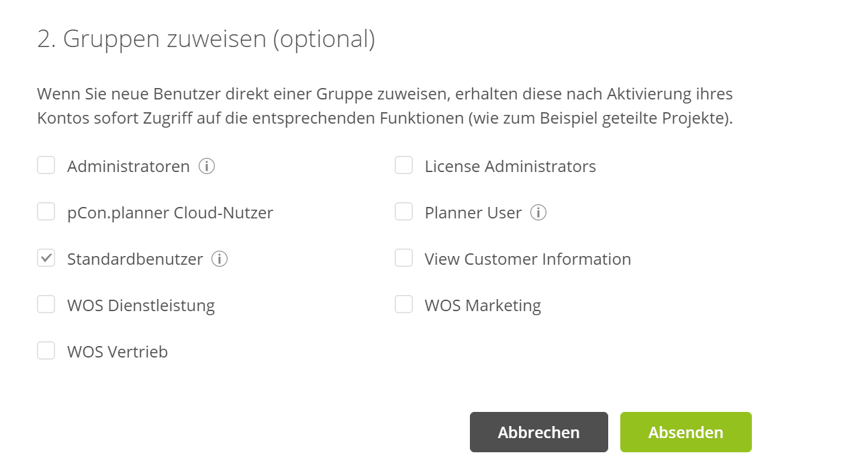This screenshot has height=463, width=868.
Task: Click the '2. Gruppen zuweisen (optional)' heading
Action: click(x=206, y=39)
